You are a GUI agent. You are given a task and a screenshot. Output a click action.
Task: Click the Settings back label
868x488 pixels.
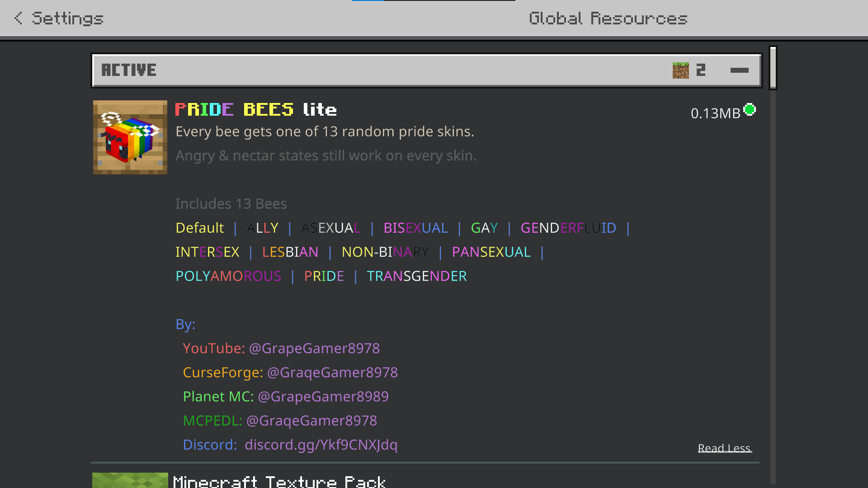(68, 18)
